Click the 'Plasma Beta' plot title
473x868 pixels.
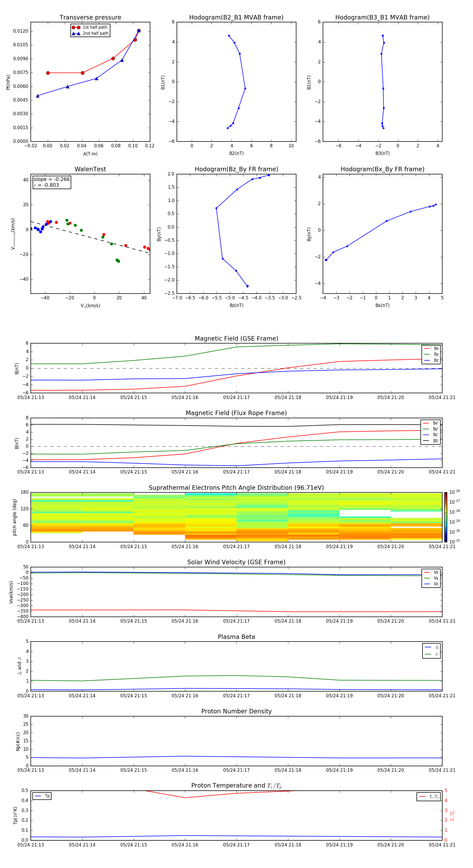tap(236, 637)
